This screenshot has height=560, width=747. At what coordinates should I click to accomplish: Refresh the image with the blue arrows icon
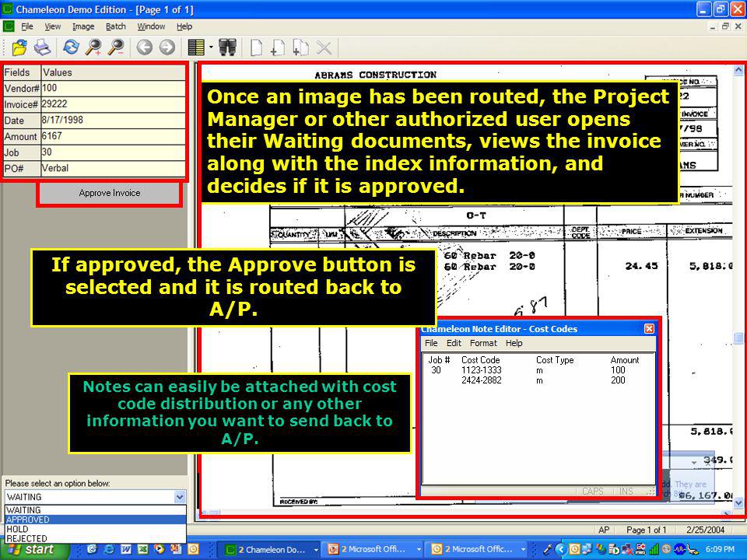point(72,47)
